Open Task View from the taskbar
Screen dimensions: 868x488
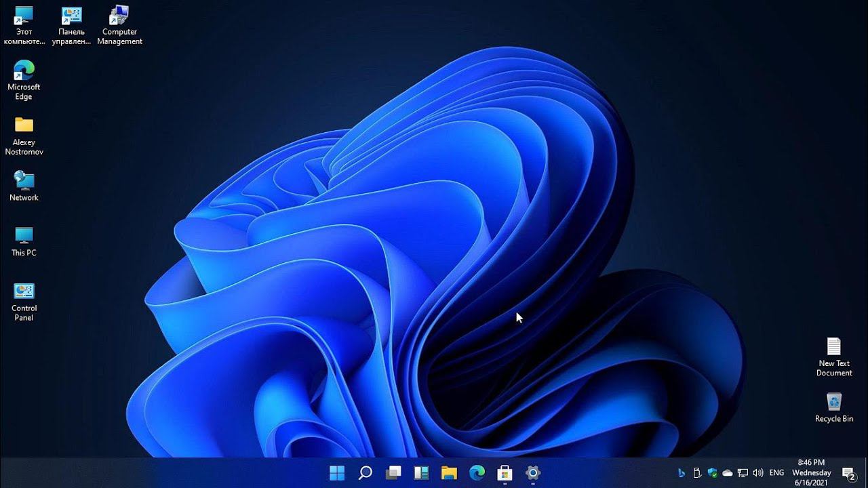tap(393, 472)
